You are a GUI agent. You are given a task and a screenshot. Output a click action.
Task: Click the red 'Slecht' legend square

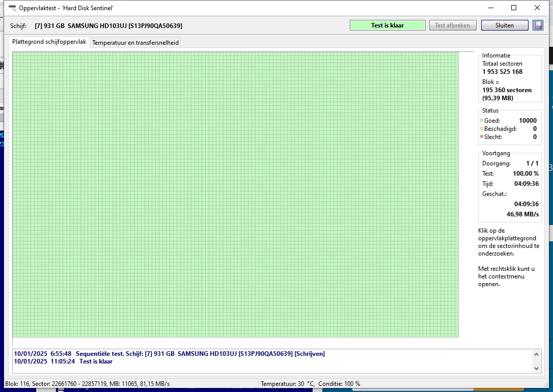[x=482, y=137]
